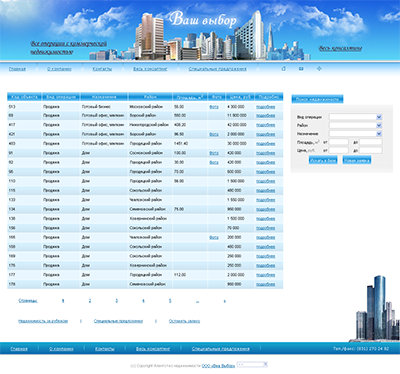Go to page 3 in pagination
Image resolution: width=400 pixels, height=374 pixels.
click(x=117, y=301)
